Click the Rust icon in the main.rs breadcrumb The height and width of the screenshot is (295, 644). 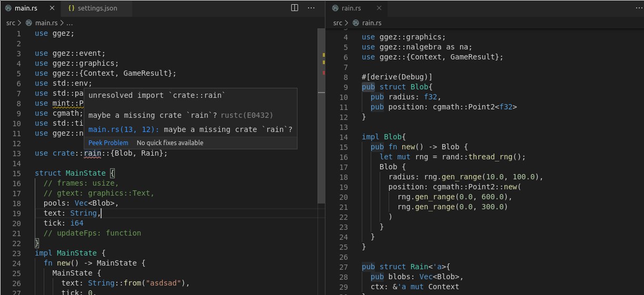point(28,23)
